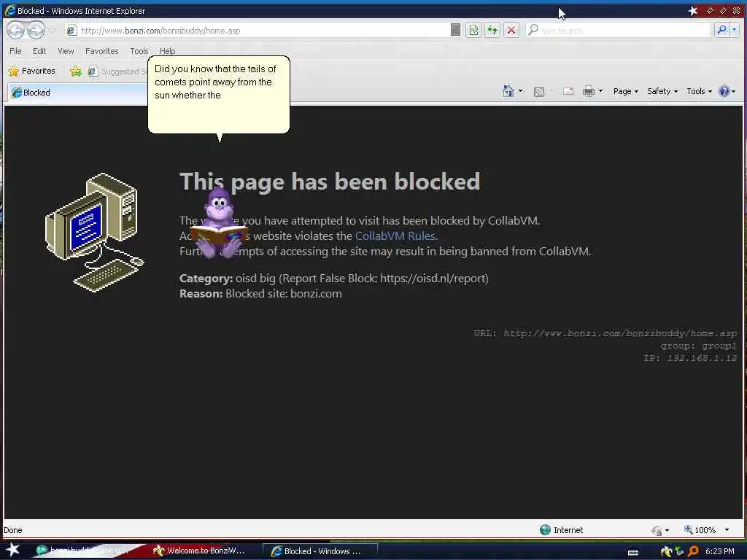Click the Bonzi speech bubble about comets
The image size is (747, 560).
tap(219, 94)
